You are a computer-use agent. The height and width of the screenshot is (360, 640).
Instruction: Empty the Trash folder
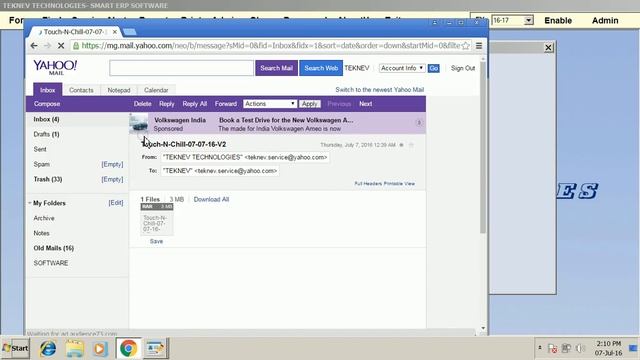click(112, 179)
